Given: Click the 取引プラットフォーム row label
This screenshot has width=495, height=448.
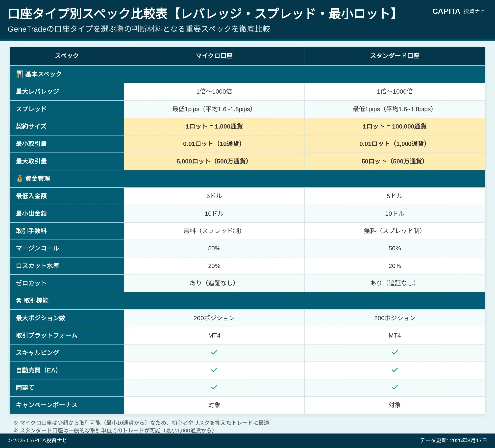Looking at the screenshot, I should 67,336.
